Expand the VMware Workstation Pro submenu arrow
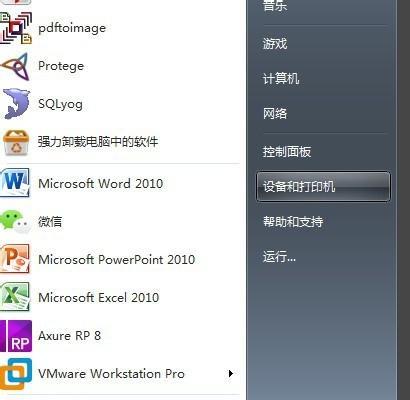 [230, 374]
